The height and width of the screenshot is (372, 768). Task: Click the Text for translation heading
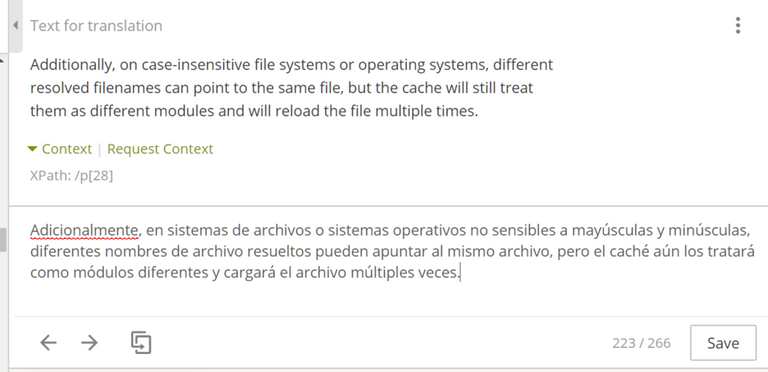[x=96, y=25]
